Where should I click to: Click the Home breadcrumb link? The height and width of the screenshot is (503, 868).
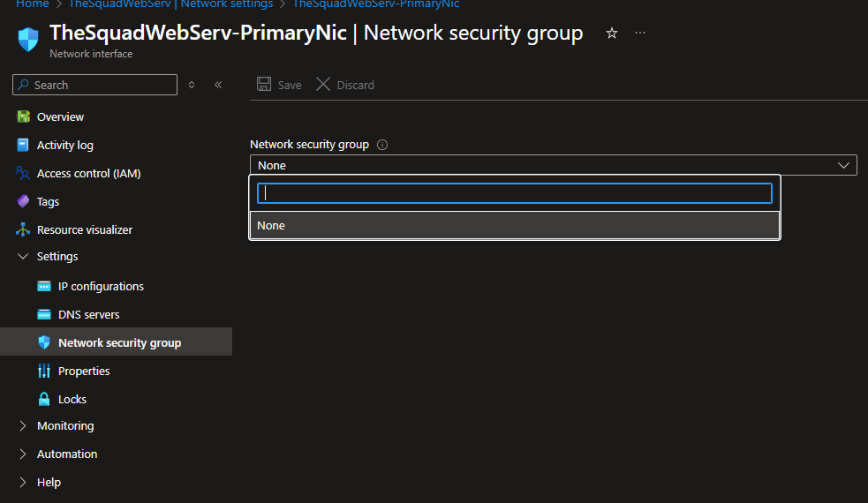[32, 4]
